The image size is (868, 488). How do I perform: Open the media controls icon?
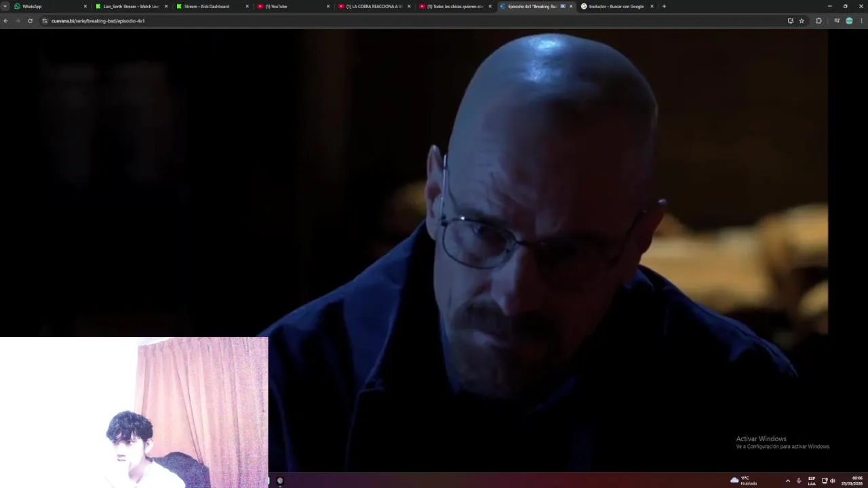836,21
